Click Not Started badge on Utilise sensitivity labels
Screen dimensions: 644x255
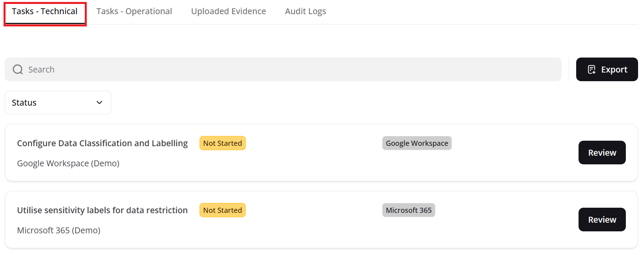pos(222,210)
